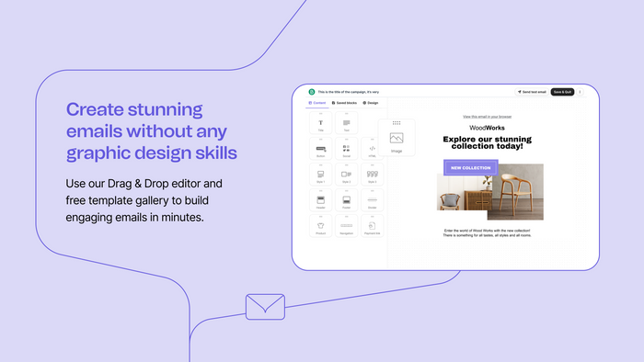The image size is (644, 362).
Task: Click the Save & Quit button
Action: (562, 92)
